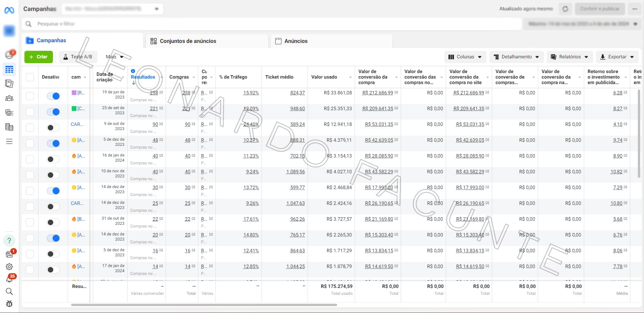Click the refresh data icon button
The width and height of the screenshot is (644, 313).
[565, 9]
